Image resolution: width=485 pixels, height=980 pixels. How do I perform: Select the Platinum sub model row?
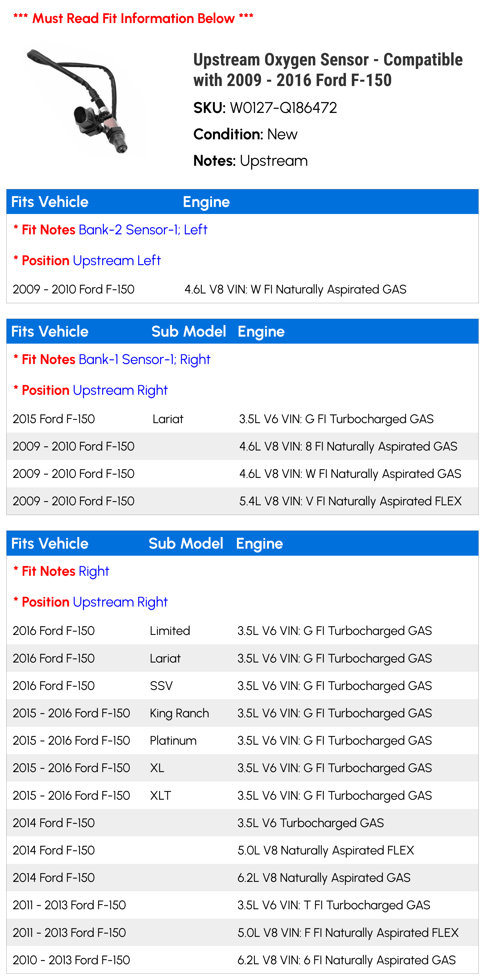click(242, 740)
